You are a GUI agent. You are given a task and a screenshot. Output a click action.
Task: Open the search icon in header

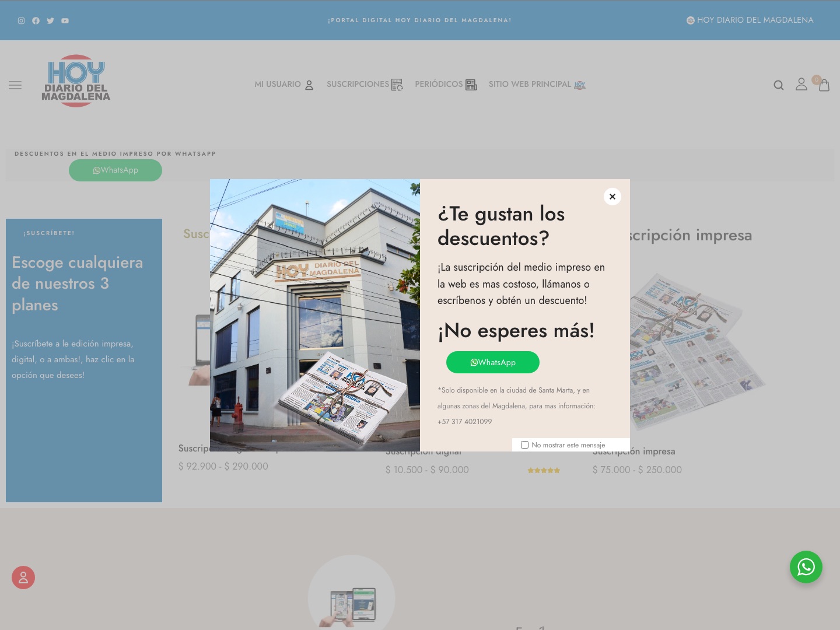[x=778, y=85]
